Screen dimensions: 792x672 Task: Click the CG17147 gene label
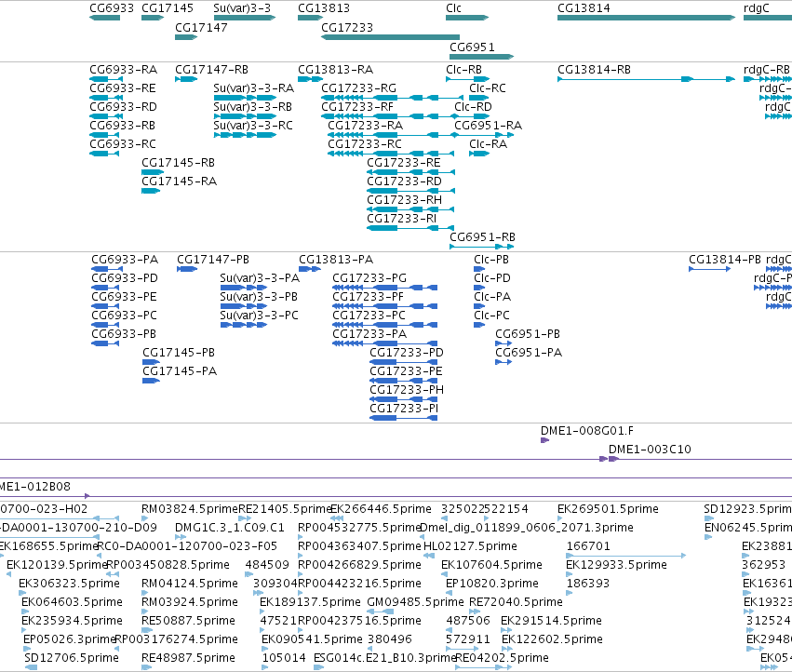coord(201,27)
